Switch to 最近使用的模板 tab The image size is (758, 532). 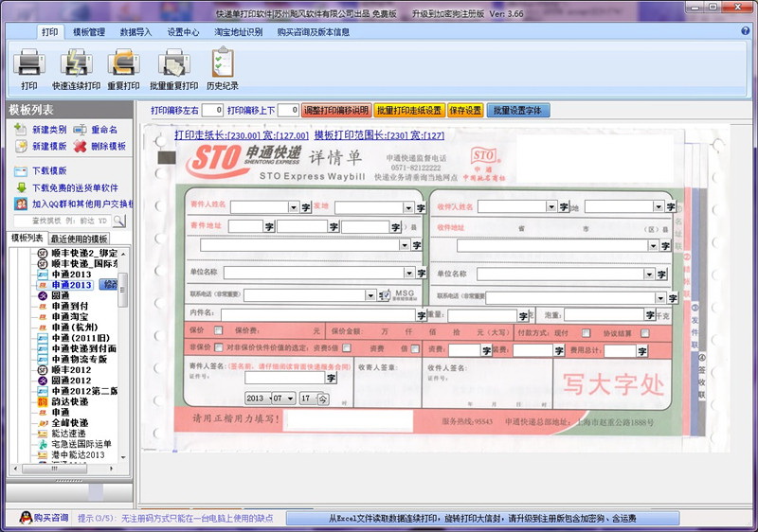click(80, 239)
